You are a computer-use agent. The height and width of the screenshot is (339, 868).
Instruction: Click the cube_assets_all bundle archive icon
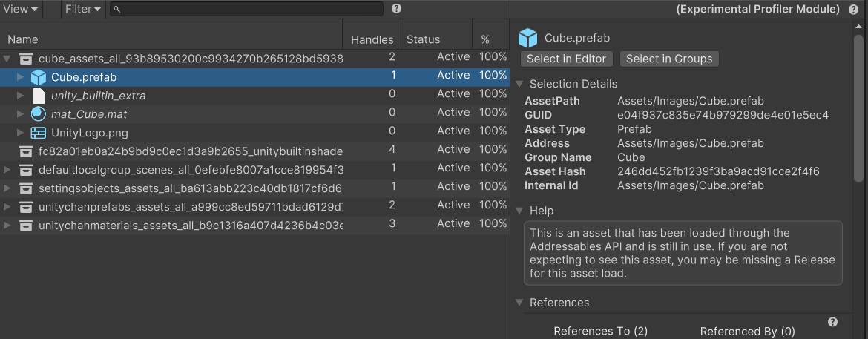click(x=25, y=58)
